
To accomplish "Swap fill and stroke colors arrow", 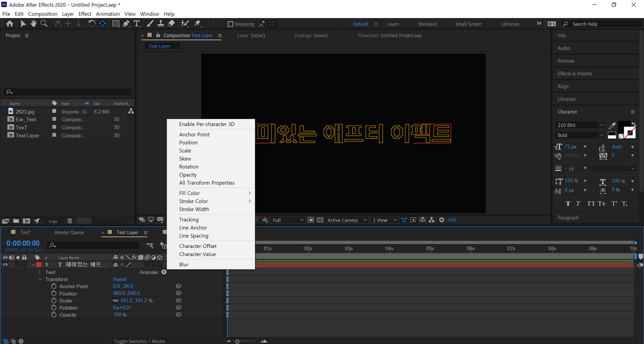I will (x=633, y=124).
